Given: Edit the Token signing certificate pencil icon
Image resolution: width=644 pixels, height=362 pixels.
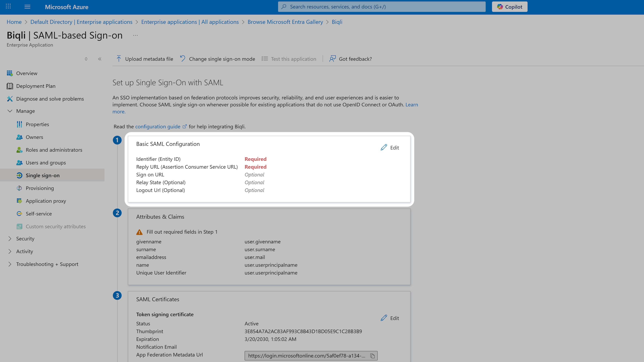Looking at the screenshot, I should click(x=384, y=318).
